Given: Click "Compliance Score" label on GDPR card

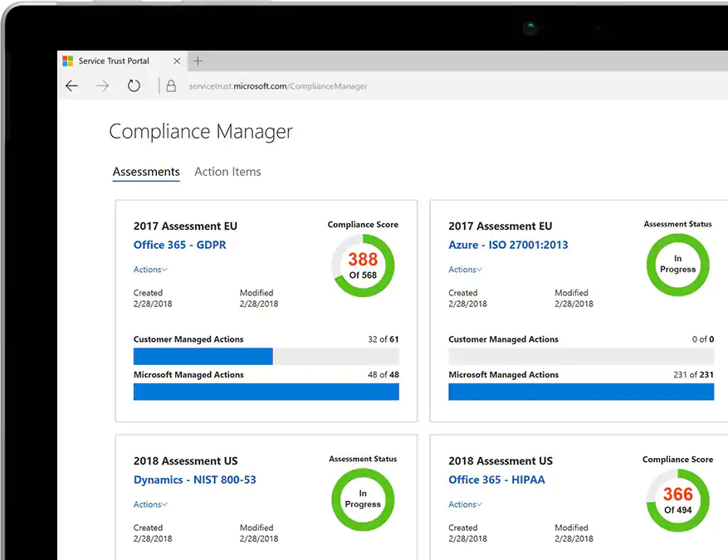Looking at the screenshot, I should coord(363,225).
